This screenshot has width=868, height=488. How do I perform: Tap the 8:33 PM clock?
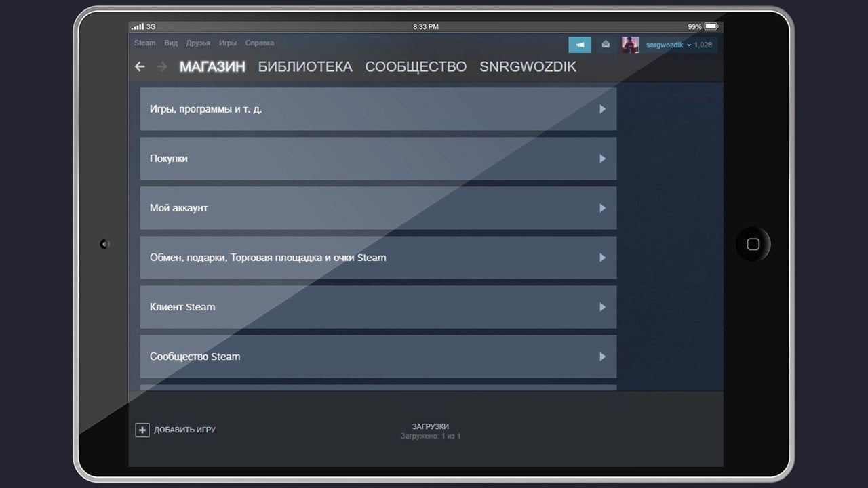[426, 26]
